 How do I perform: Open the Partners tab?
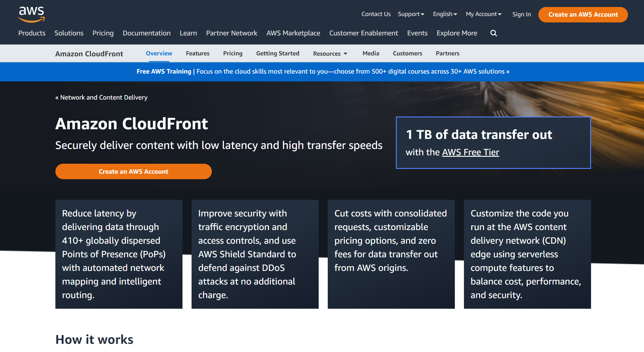point(447,54)
